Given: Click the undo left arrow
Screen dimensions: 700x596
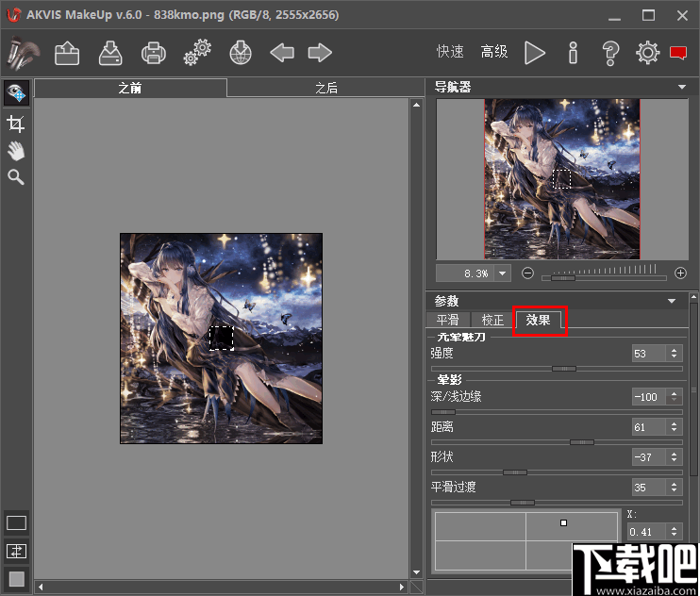Looking at the screenshot, I should [x=282, y=53].
